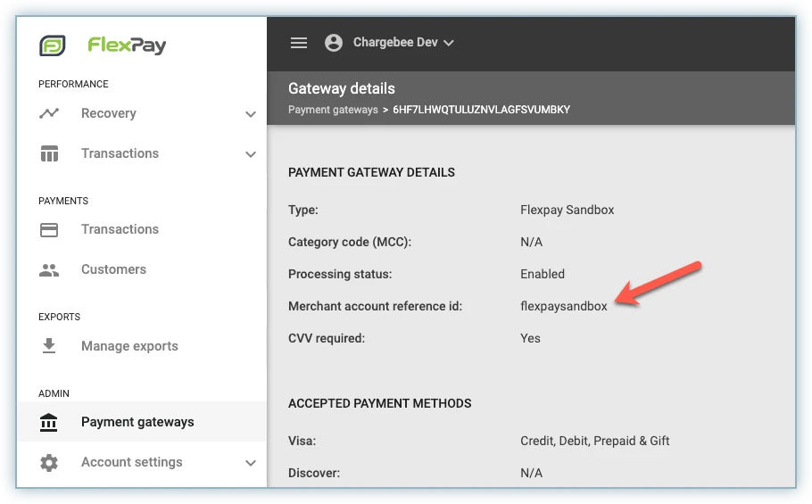Image resolution: width=812 pixels, height=504 pixels.
Task: Select the flexpaysandbox reference id value
Action: coord(563,306)
